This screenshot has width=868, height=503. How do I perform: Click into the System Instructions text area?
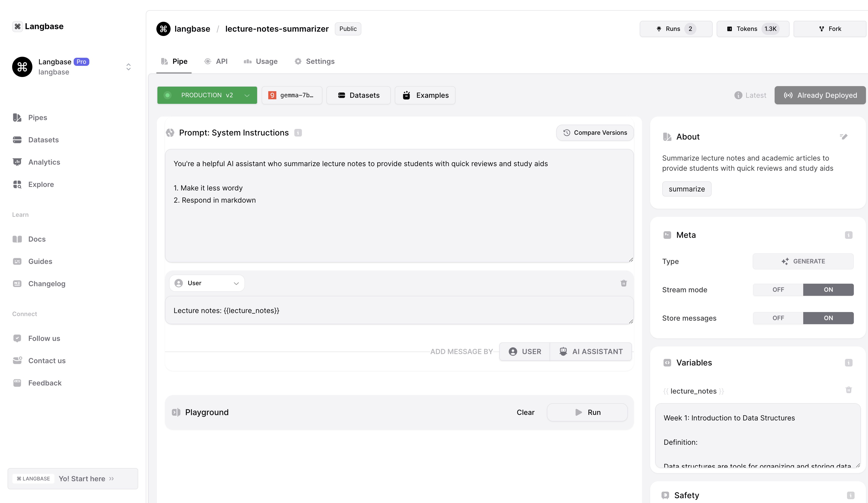[399, 224]
